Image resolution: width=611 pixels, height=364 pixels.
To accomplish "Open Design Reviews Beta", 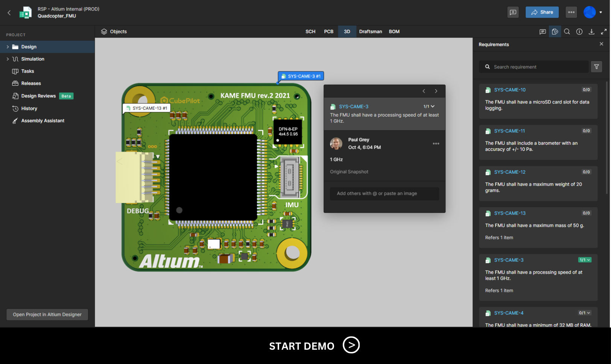I will [47, 96].
